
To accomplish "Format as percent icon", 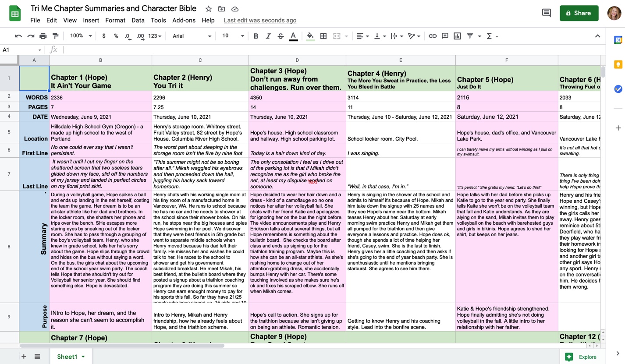I will [x=116, y=36].
